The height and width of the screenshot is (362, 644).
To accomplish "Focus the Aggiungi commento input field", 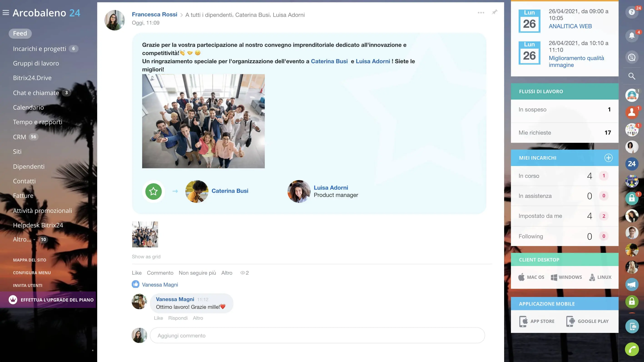I will click(x=317, y=335).
